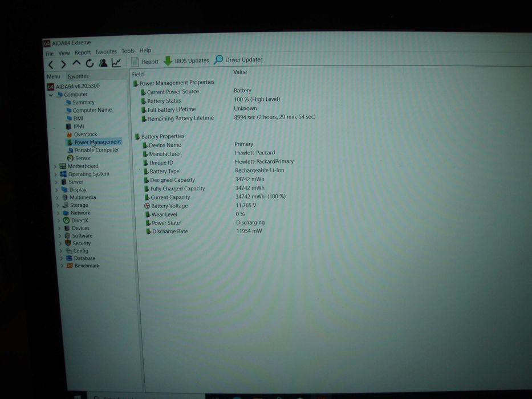Switch to the Menu tab
The image size is (532, 399).
coord(53,77)
